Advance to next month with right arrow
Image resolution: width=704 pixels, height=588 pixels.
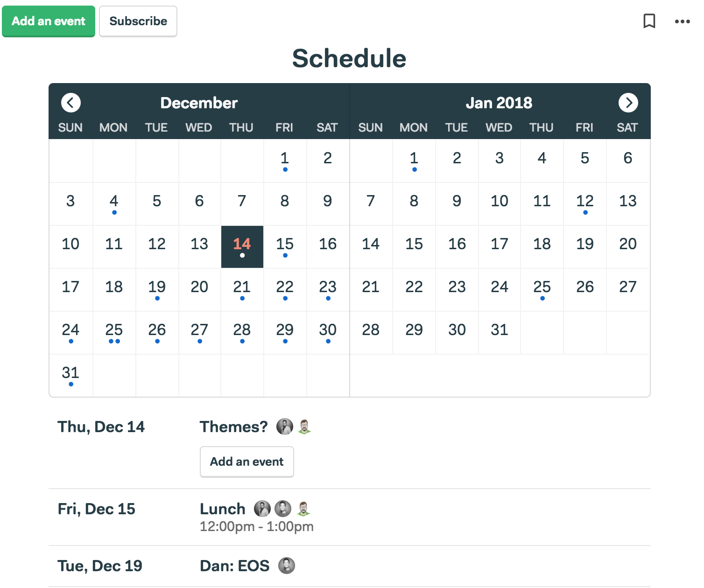[628, 103]
